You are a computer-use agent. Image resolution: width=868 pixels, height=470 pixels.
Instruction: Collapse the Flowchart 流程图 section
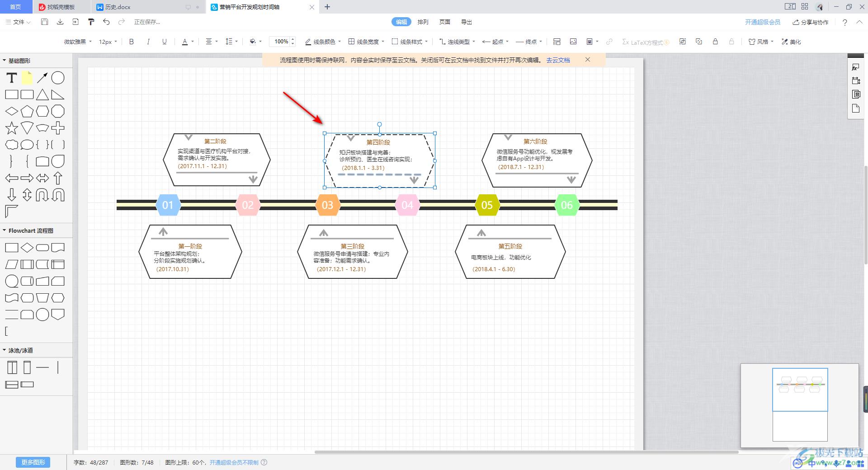[x=28, y=230]
